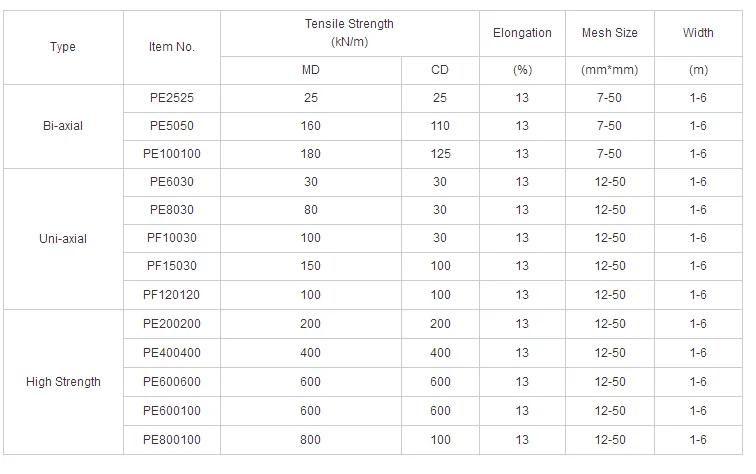Click the Type column header

pos(62,47)
